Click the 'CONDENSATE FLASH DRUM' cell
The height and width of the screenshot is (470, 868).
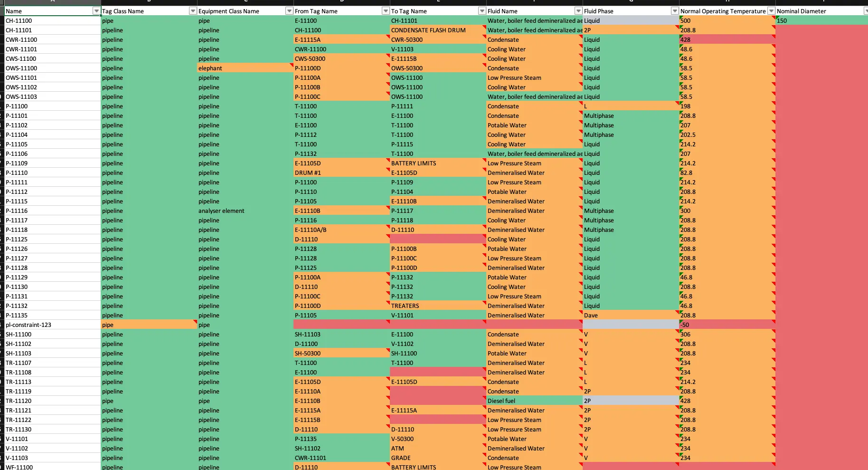pos(437,30)
